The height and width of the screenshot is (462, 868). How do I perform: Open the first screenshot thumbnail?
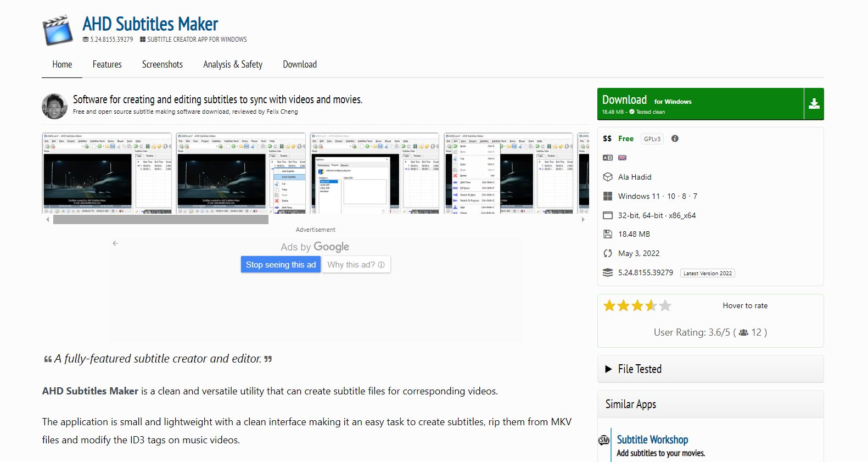coord(107,173)
